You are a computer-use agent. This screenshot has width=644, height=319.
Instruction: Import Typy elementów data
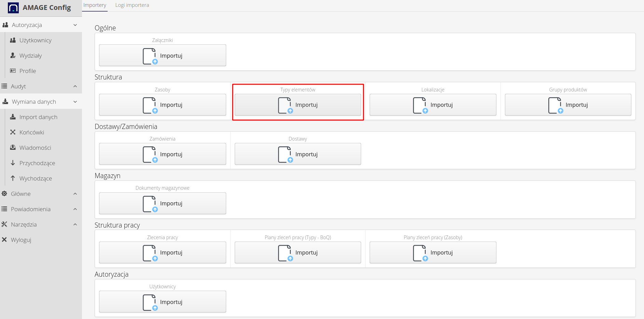click(298, 105)
